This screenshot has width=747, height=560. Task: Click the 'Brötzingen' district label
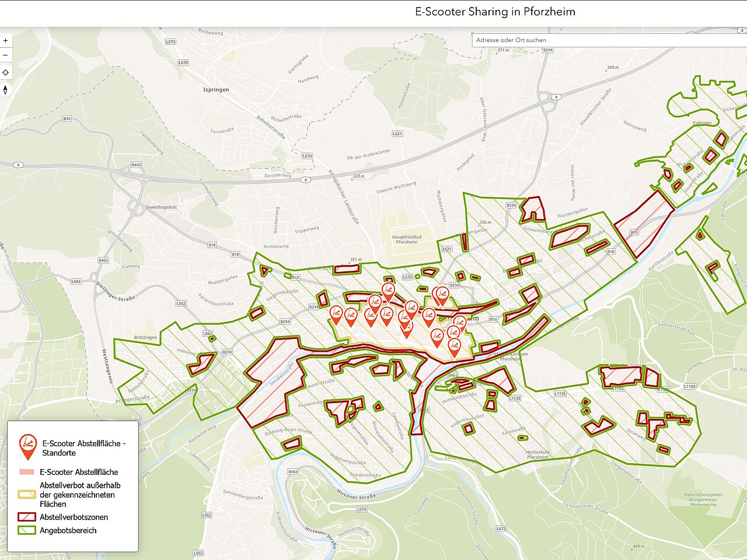click(x=145, y=338)
